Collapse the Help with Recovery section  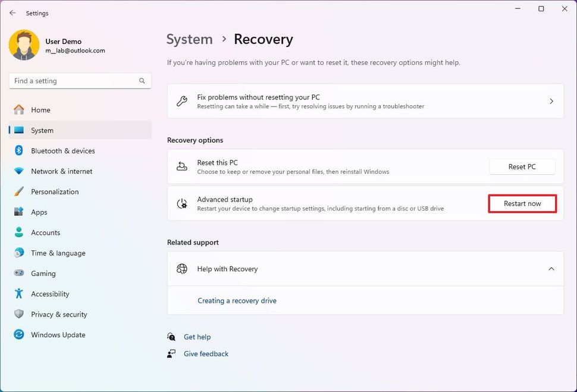click(x=551, y=269)
